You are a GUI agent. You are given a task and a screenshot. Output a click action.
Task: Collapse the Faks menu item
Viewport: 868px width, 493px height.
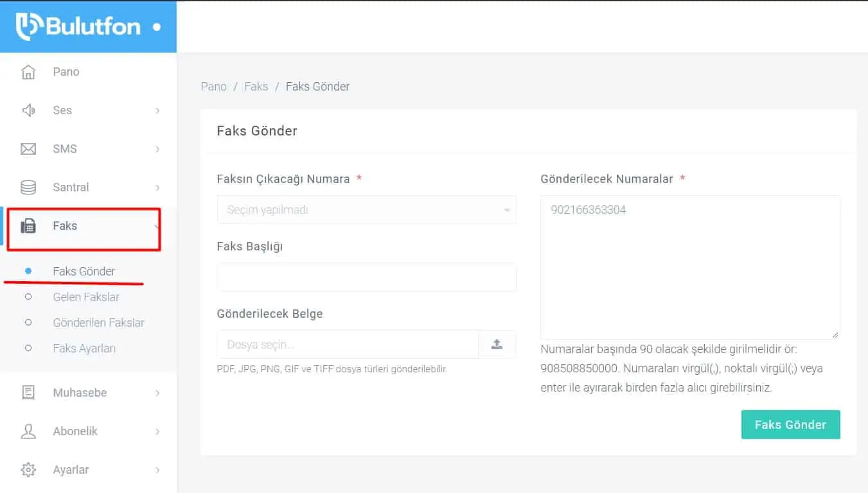click(88, 226)
